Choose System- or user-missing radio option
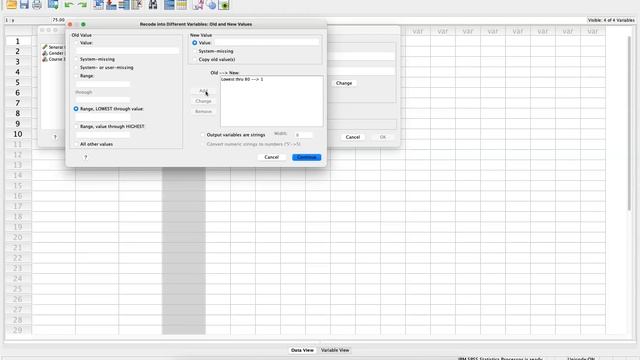The width and height of the screenshot is (640, 360). click(76, 67)
